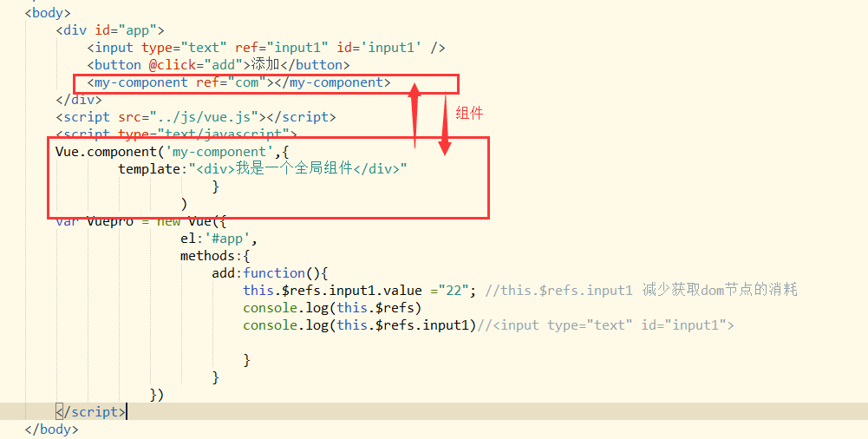868x439 pixels.
Task: Click the button @click="add" line
Action: [219, 65]
